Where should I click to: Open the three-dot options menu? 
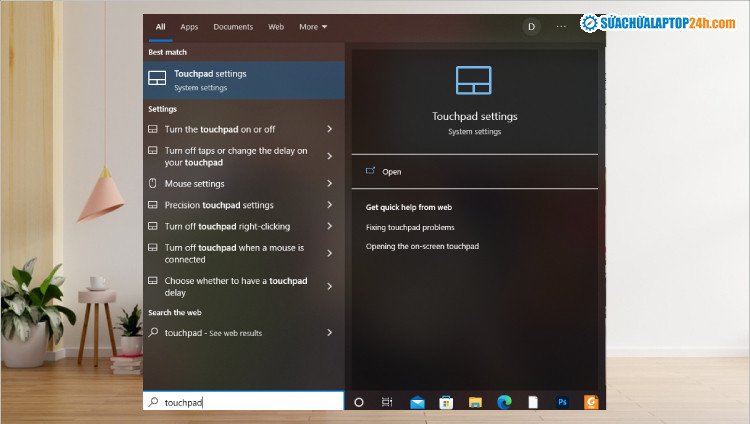coord(561,27)
